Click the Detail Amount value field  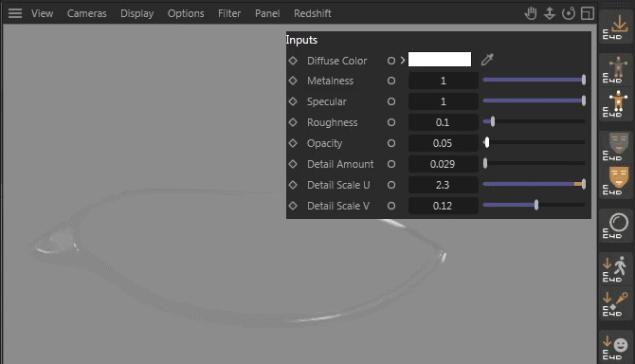point(443,164)
